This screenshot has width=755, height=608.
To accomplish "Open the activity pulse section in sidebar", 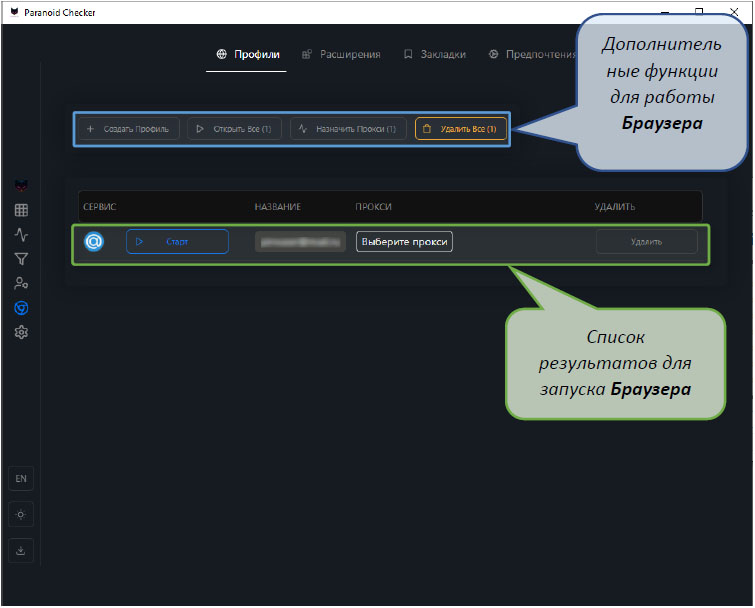I will coord(21,235).
